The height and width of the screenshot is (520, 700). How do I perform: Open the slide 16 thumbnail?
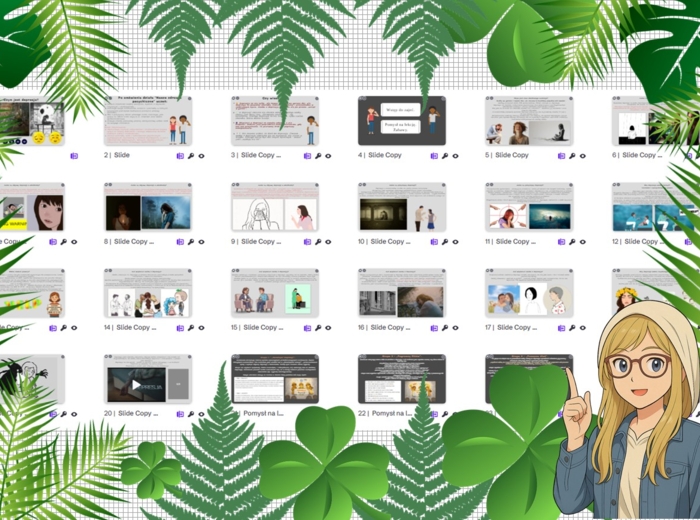pos(402,293)
